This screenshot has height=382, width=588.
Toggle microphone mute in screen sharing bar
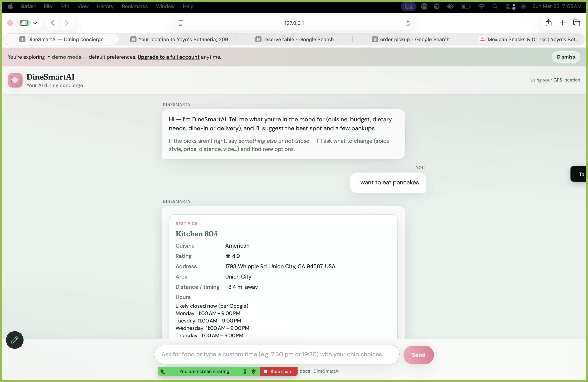[245, 371]
